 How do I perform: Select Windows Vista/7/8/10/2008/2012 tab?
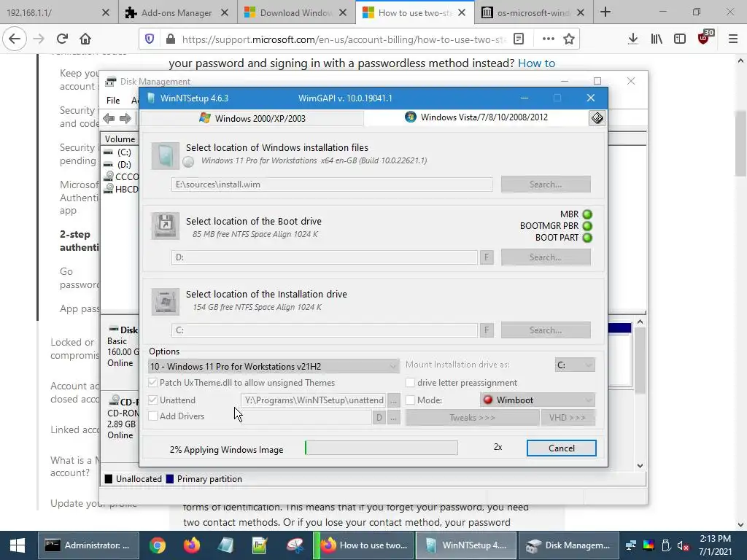click(x=476, y=117)
